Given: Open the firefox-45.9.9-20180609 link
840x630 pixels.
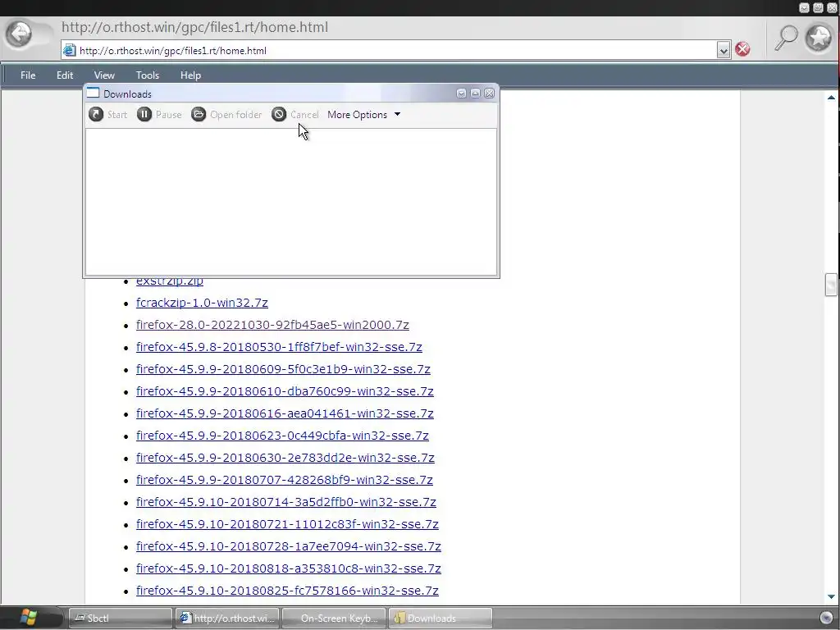Looking at the screenshot, I should (x=283, y=369).
